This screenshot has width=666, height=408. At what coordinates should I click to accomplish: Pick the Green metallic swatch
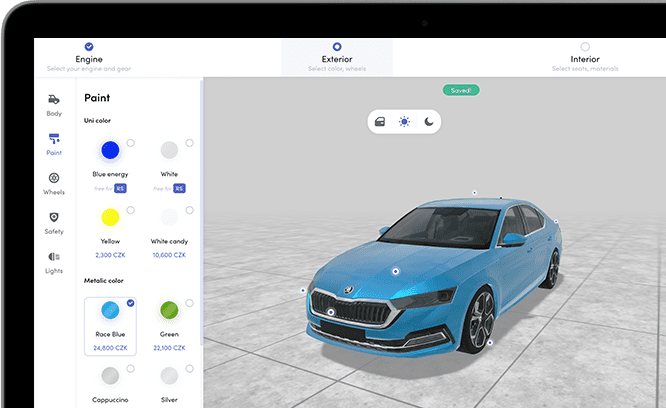coord(169,310)
